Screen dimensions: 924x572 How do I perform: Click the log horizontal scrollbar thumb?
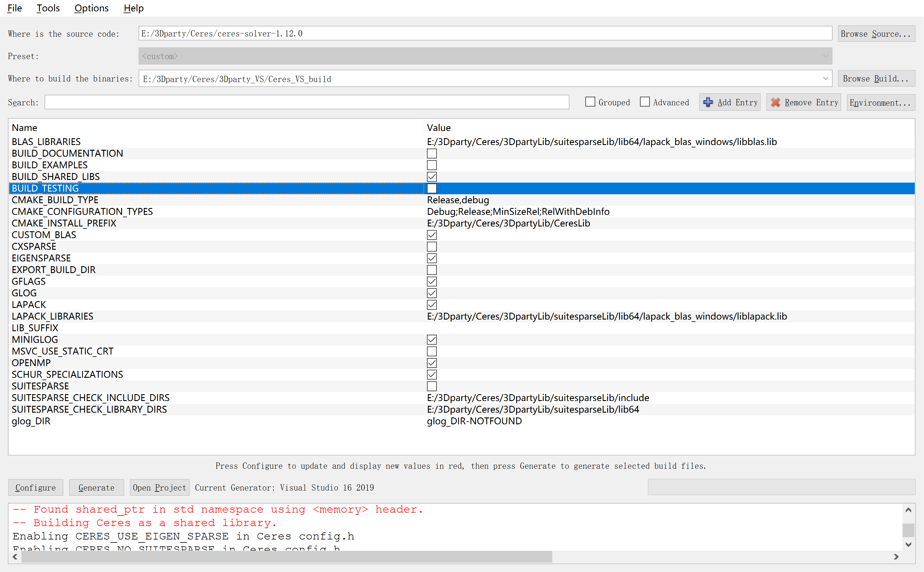click(287, 556)
